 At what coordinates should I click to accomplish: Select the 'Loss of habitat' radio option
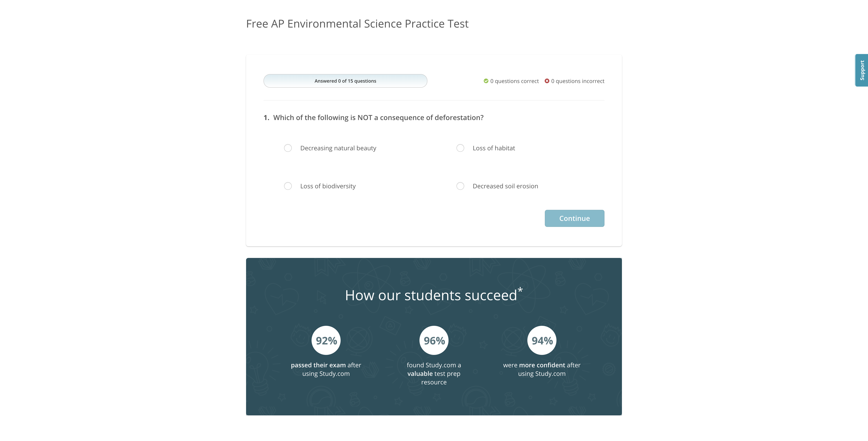[460, 148]
